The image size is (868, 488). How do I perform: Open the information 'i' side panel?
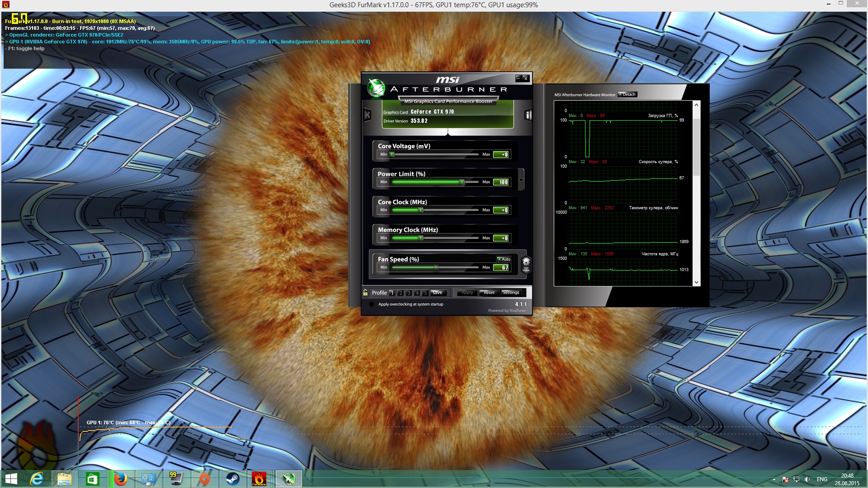[528, 115]
